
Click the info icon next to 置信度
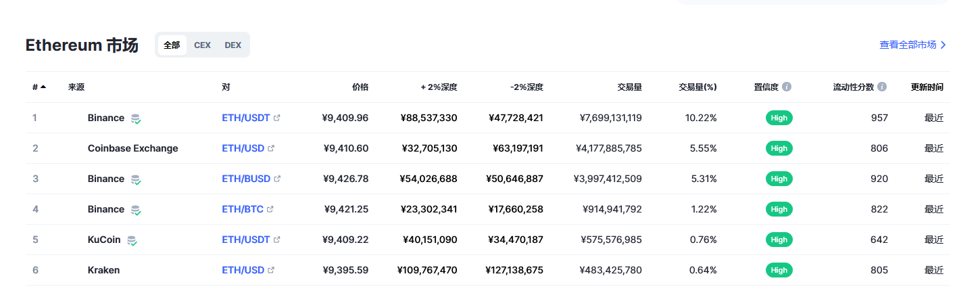coord(787,87)
